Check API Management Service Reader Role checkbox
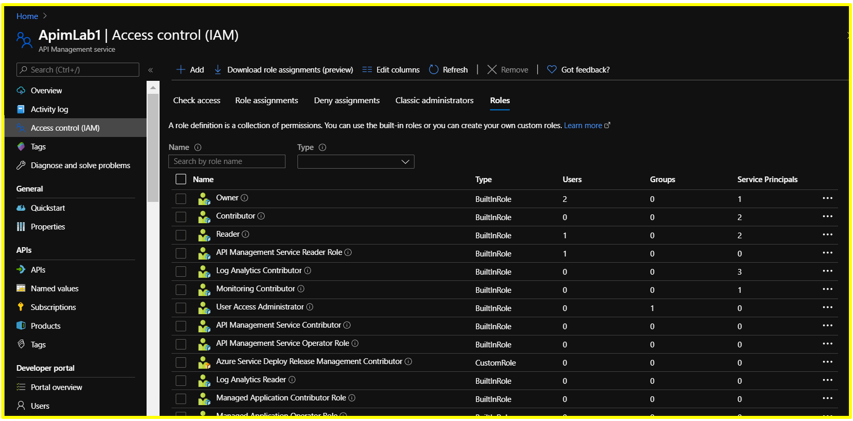 pos(181,253)
